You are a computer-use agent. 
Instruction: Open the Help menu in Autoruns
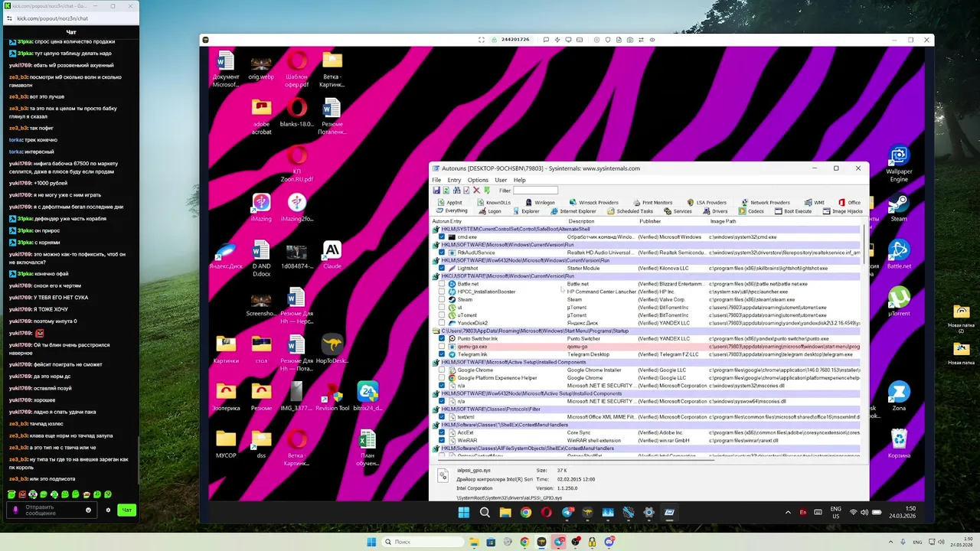[520, 180]
